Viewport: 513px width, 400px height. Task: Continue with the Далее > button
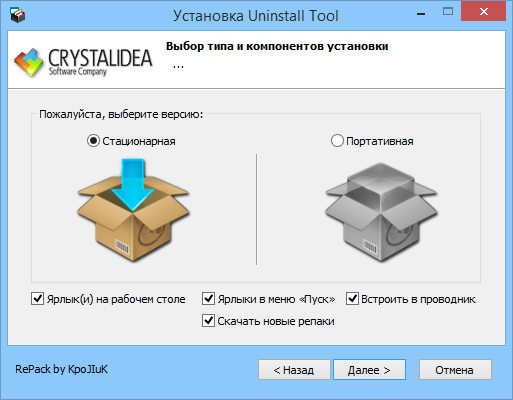(369, 370)
